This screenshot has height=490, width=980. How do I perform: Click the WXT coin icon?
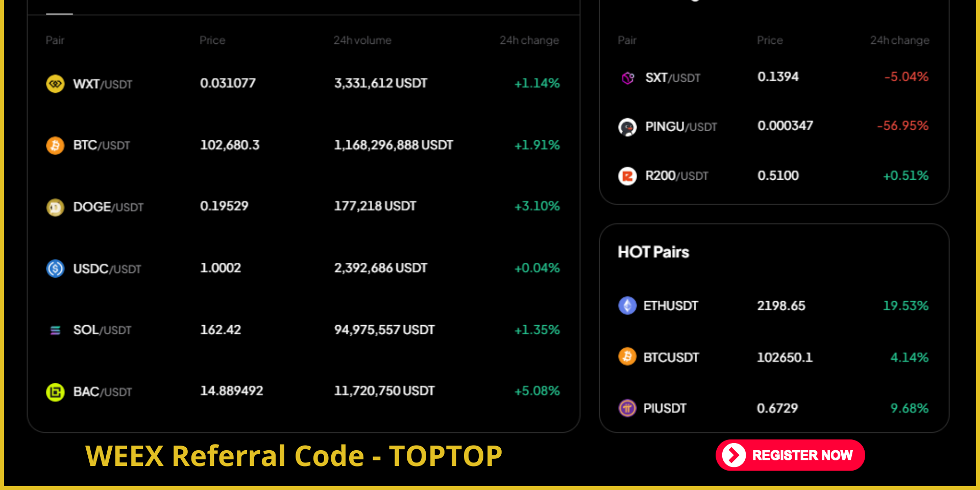[x=55, y=84]
